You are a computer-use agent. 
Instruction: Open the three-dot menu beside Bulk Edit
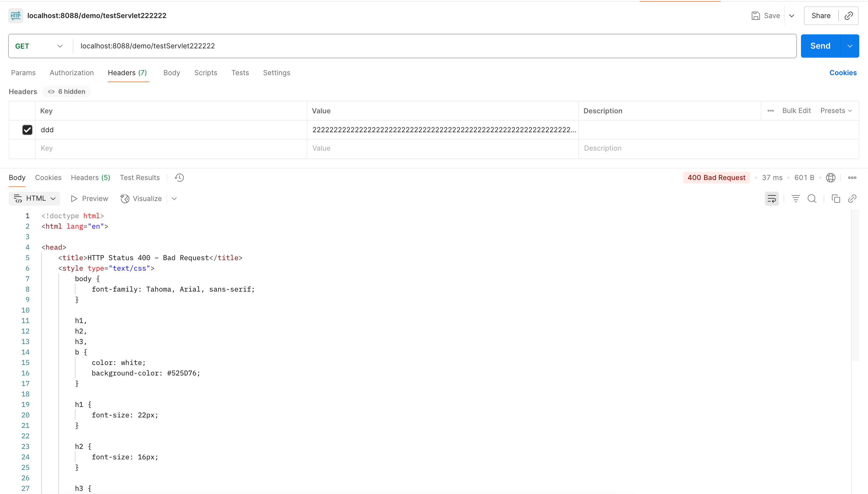click(770, 111)
